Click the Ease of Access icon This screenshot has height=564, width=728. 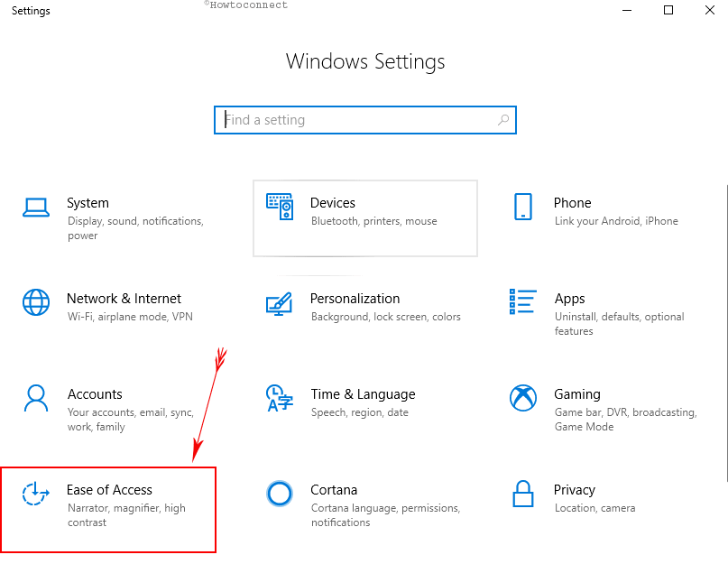36,494
